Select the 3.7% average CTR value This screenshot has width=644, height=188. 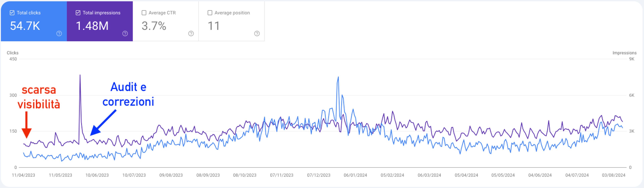tap(154, 26)
